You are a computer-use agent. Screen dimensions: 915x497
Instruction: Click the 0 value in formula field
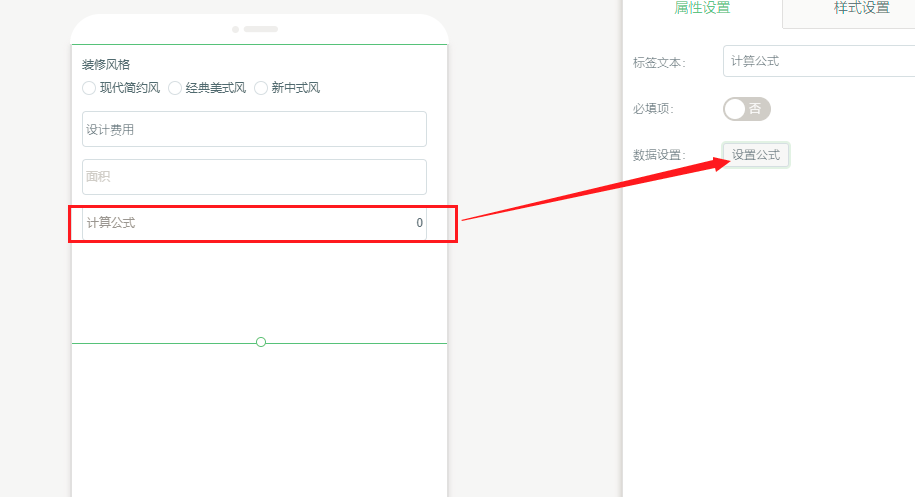point(419,223)
